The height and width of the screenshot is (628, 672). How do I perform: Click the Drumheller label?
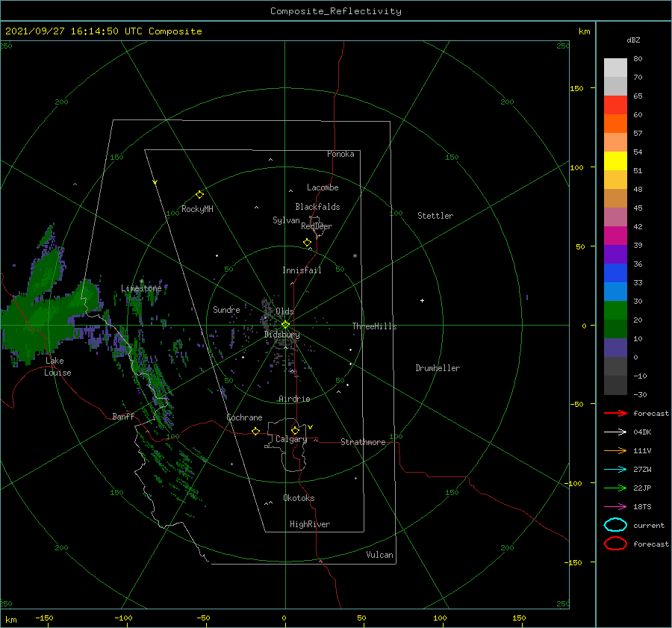(438, 368)
